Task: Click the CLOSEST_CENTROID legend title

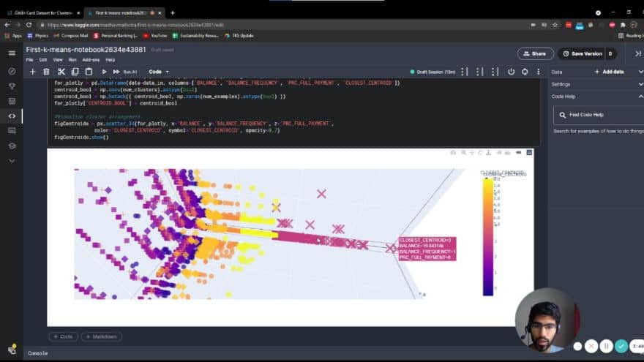Action: [x=503, y=173]
